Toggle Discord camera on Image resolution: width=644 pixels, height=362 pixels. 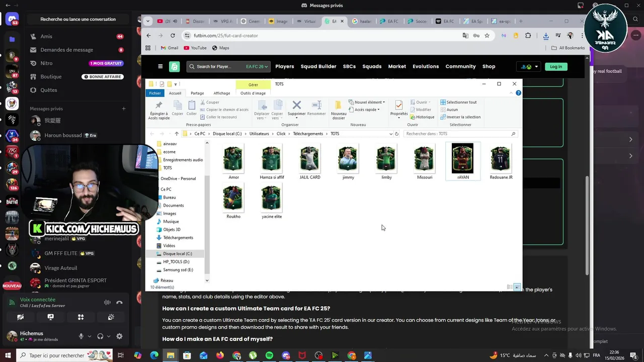coord(20,317)
